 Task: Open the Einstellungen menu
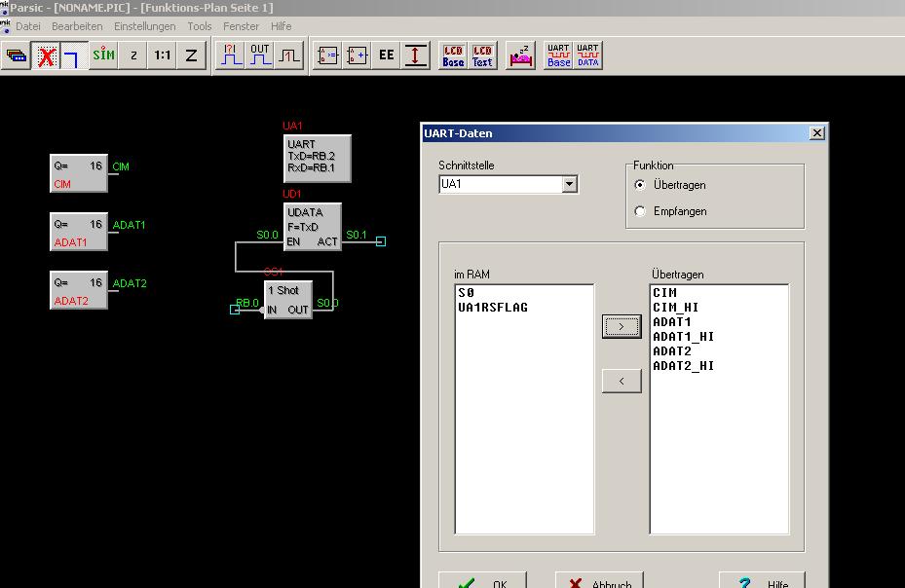[145, 26]
